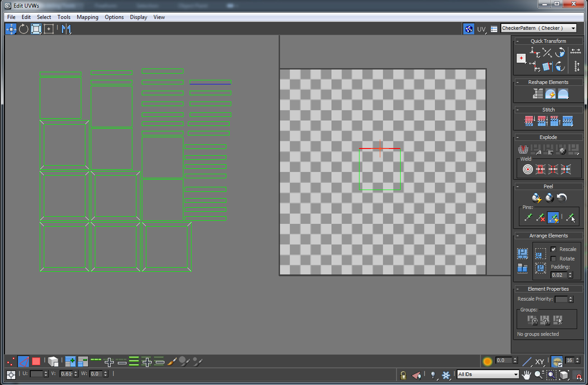Run Quick Peel in the Peel panel
Screen dimensions: 588x385
(537, 198)
